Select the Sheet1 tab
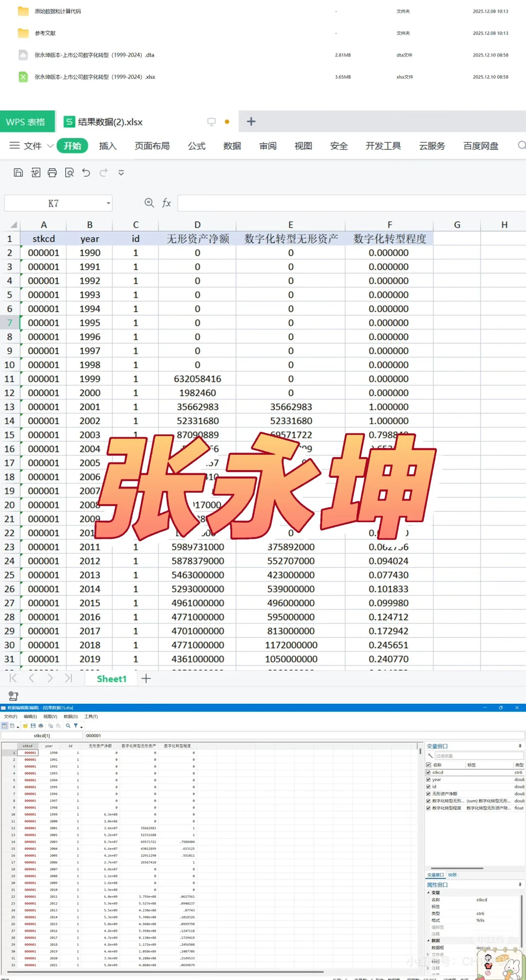The height and width of the screenshot is (980, 526). (x=112, y=678)
